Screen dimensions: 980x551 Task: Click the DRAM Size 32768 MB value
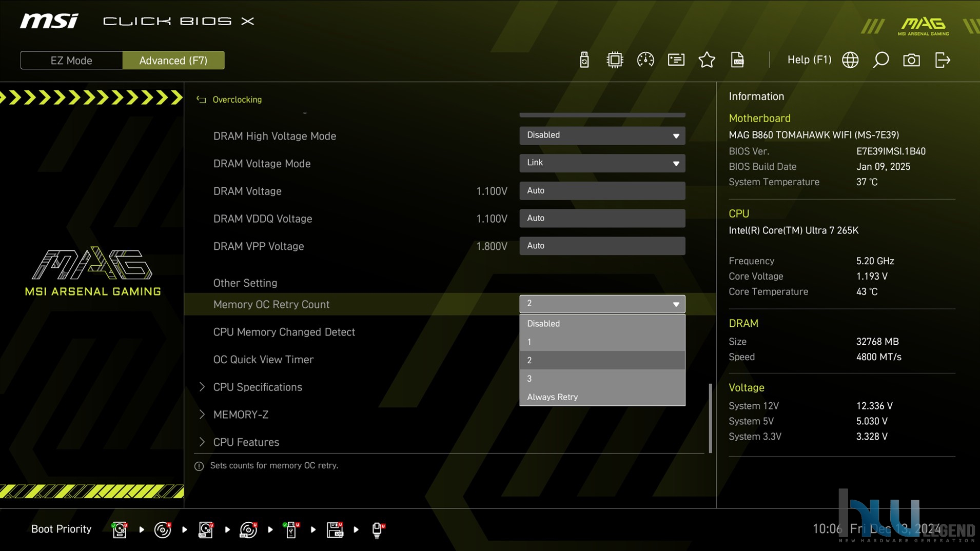(x=877, y=342)
